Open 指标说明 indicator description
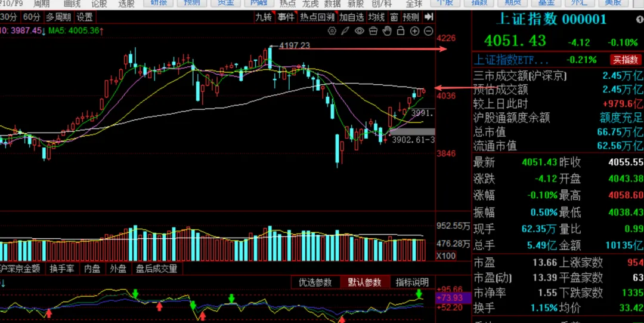Viewport: 644px width, 323px height. click(x=412, y=282)
